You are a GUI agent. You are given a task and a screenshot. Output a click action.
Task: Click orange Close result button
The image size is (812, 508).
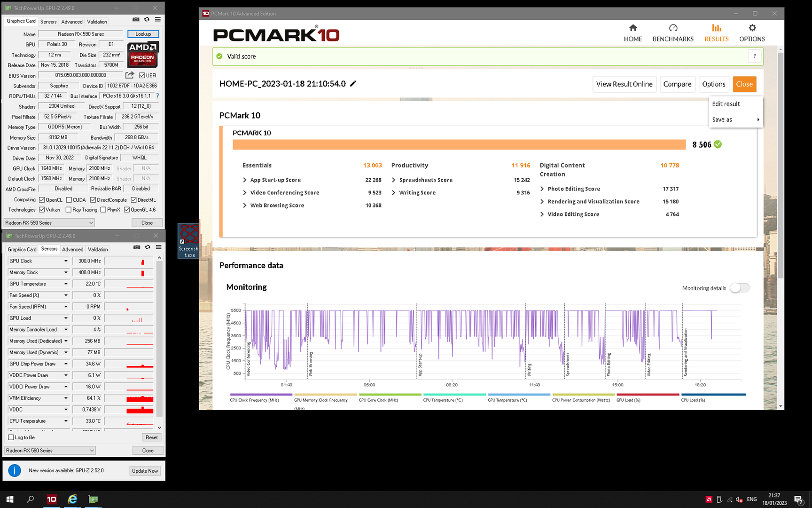744,84
